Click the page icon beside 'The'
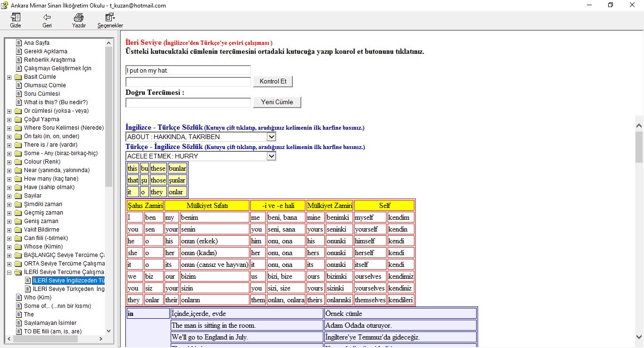The width and height of the screenshot is (644, 348). (x=19, y=315)
